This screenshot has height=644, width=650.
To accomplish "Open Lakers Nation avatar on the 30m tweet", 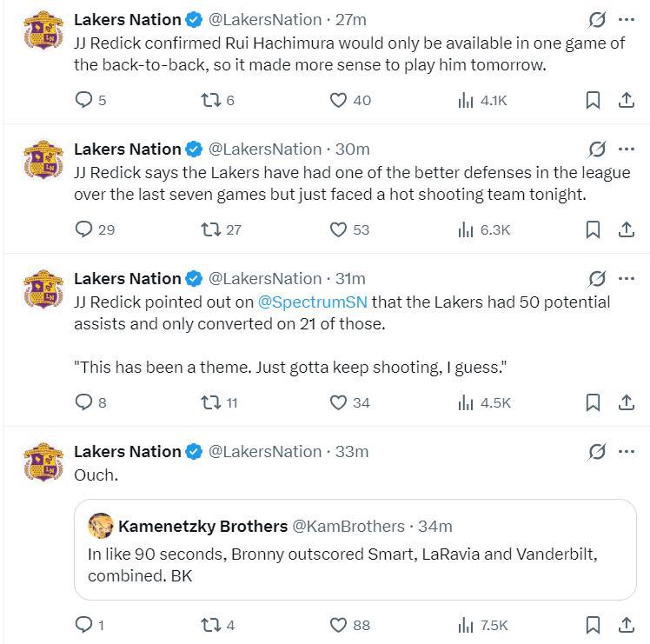I will pos(43,161).
